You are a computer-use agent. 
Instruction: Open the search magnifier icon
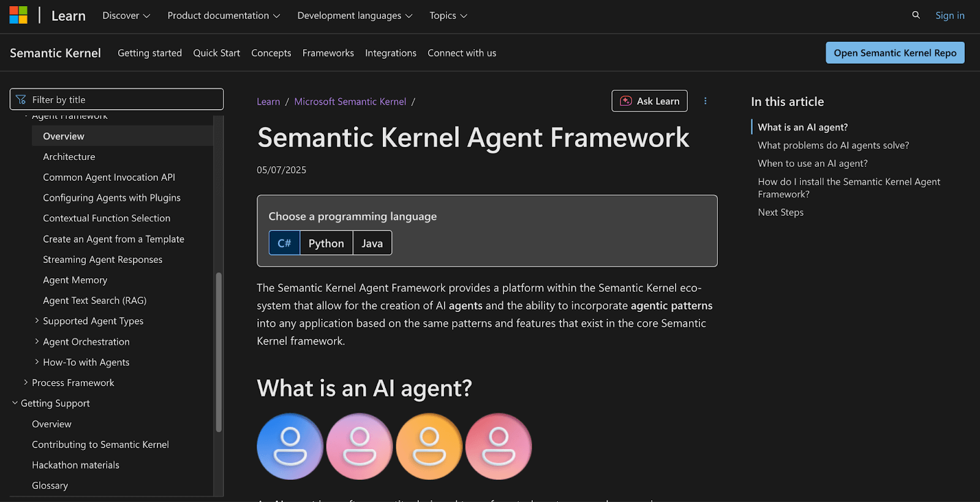(916, 15)
